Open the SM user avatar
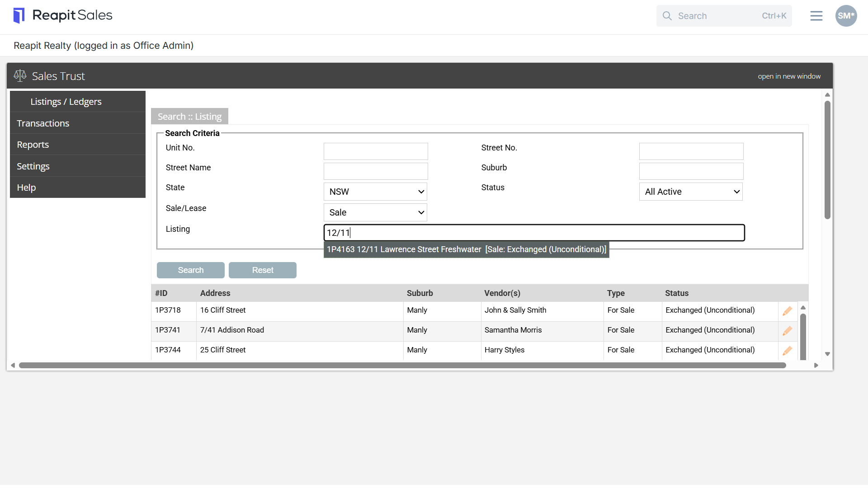The image size is (868, 488). click(846, 16)
